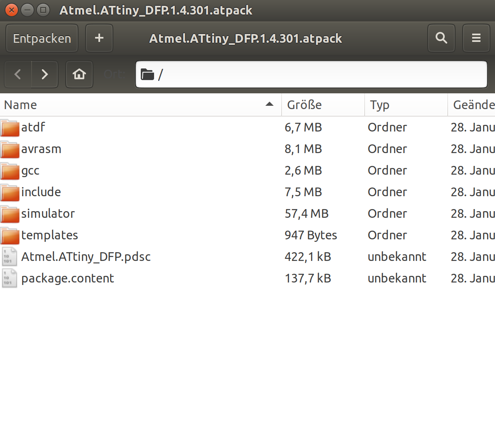Screen dimensions: 495x448
Task: Maximize the archive manager window
Action: pos(43,10)
